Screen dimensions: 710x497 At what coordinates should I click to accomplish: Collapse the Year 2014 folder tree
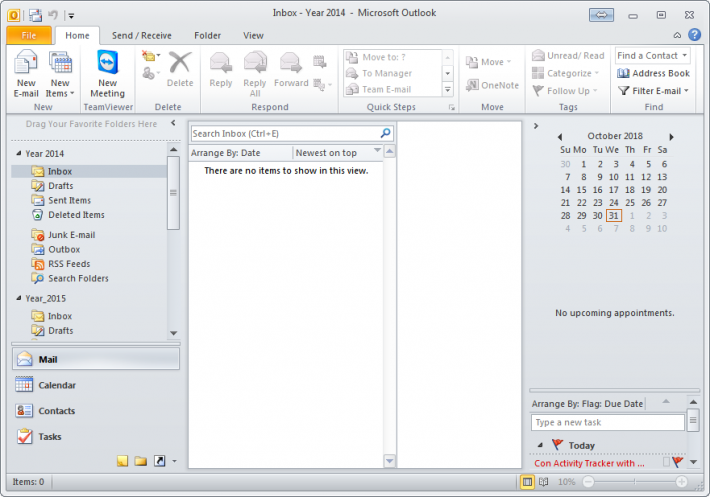pos(19,154)
